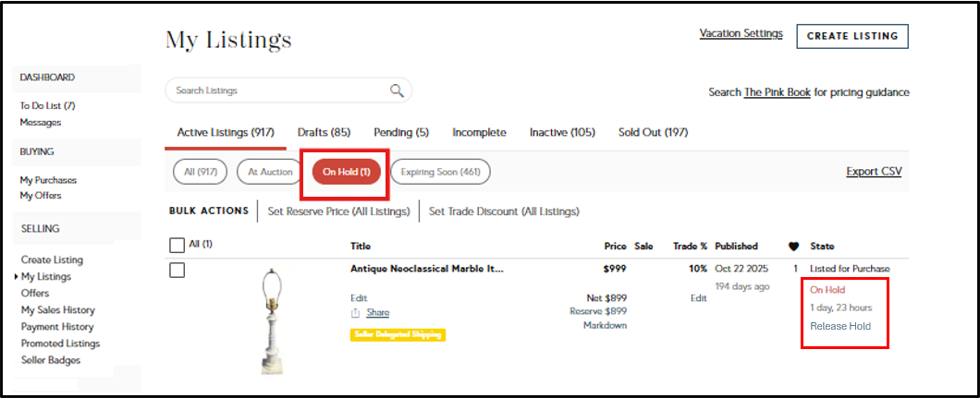
Task: Open To Do List (7) in sidebar
Action: [47, 106]
